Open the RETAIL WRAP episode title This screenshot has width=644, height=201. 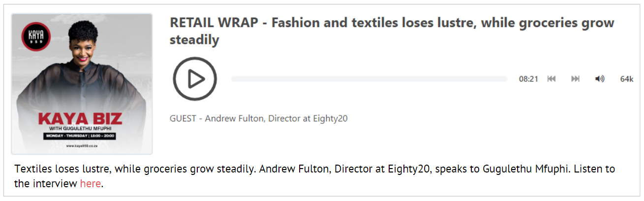click(x=392, y=31)
